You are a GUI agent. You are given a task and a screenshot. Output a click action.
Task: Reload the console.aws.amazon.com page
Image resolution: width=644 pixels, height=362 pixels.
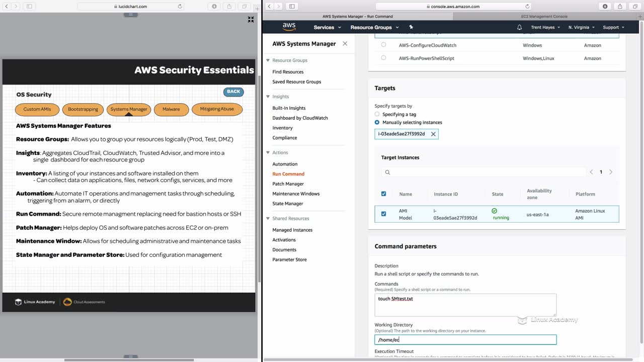click(527, 7)
